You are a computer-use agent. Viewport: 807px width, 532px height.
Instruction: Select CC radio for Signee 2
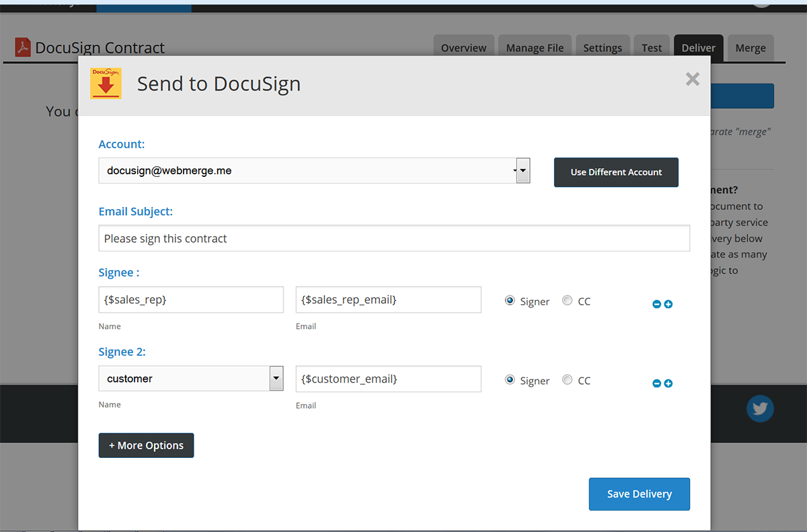coord(567,380)
